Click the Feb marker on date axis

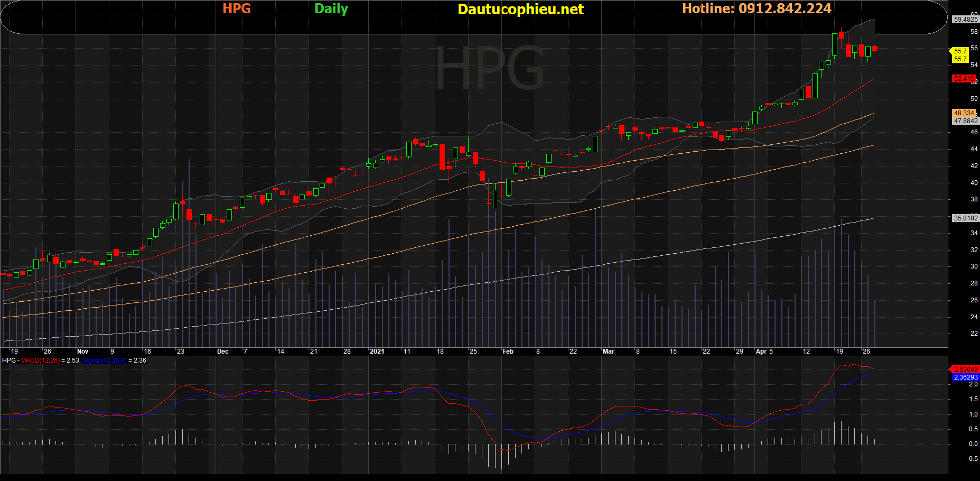[508, 351]
